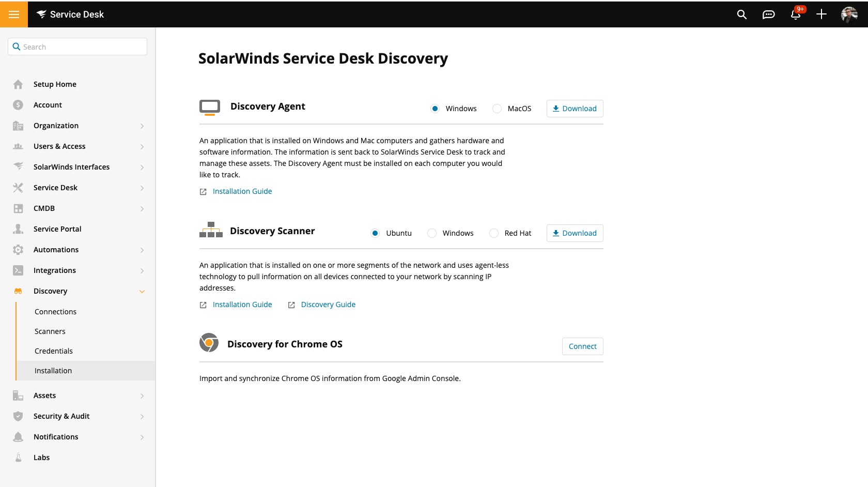Open the user profile avatar
868x487 pixels.
(x=849, y=14)
